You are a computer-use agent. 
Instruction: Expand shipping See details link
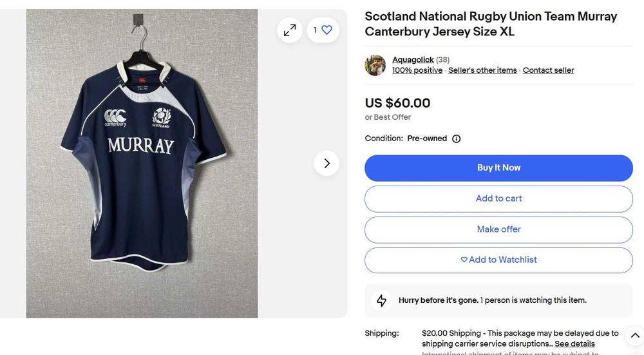point(574,344)
